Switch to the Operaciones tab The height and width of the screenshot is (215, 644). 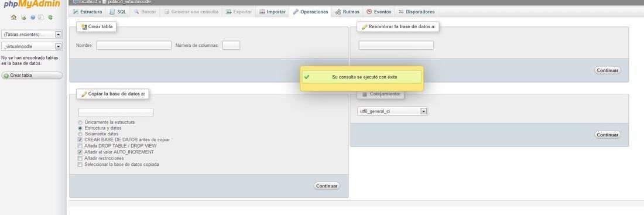coord(310,12)
